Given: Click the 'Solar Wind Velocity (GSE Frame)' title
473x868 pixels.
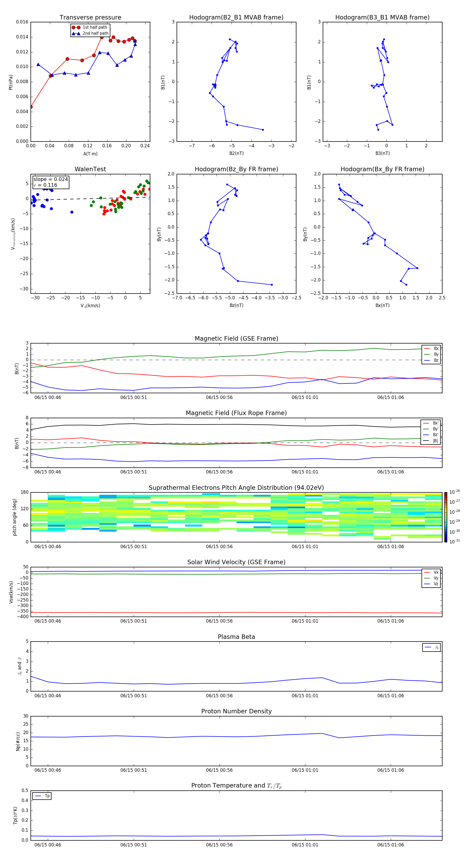Looking at the screenshot, I should 236,562.
